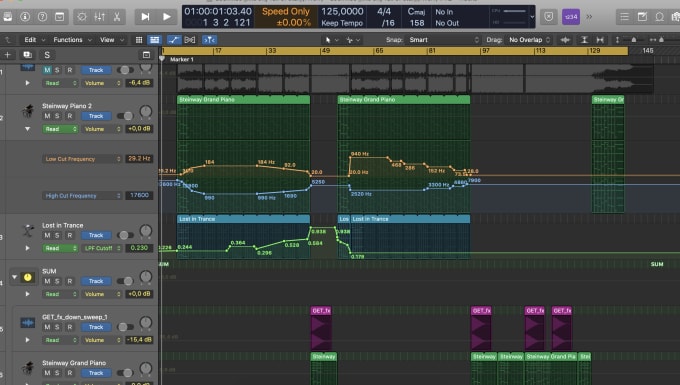This screenshot has height=385, width=680.
Task: Toggle the Toolbar display icon
Action: click(59, 16)
